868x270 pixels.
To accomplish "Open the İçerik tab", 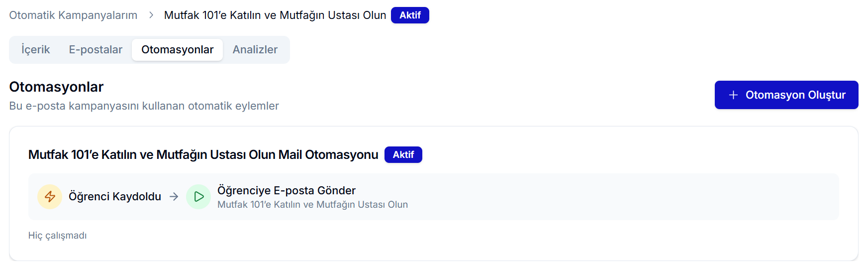I will tap(35, 50).
